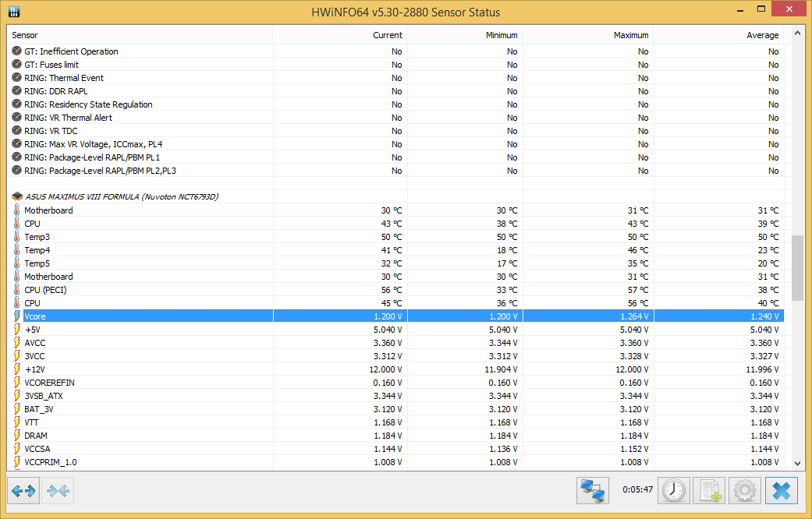Open the network remote sensors icon

click(593, 490)
